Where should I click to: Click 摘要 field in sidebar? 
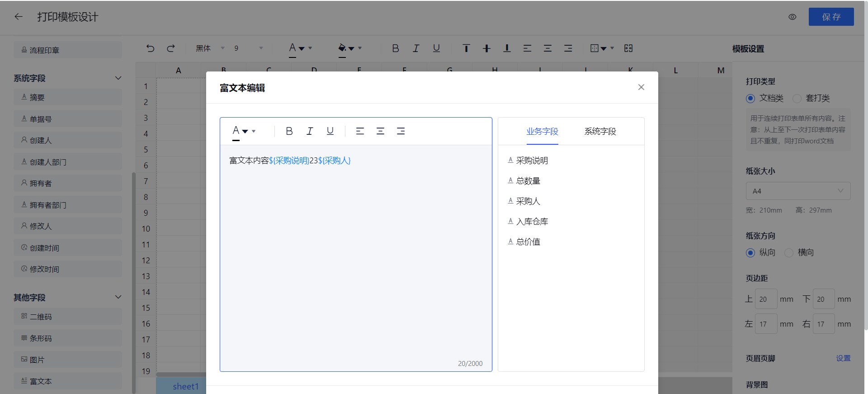68,97
